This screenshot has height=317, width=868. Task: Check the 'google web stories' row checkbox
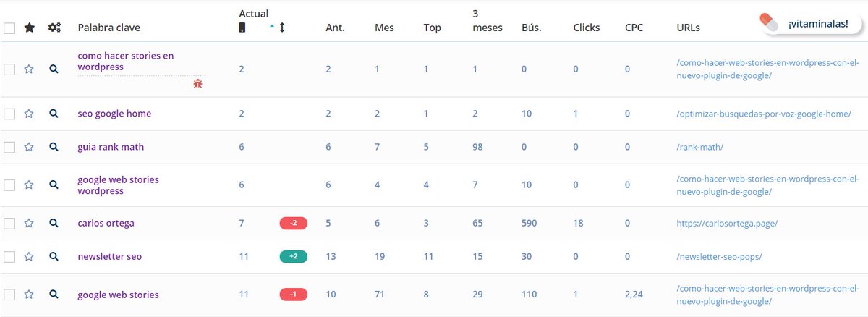coord(9,295)
